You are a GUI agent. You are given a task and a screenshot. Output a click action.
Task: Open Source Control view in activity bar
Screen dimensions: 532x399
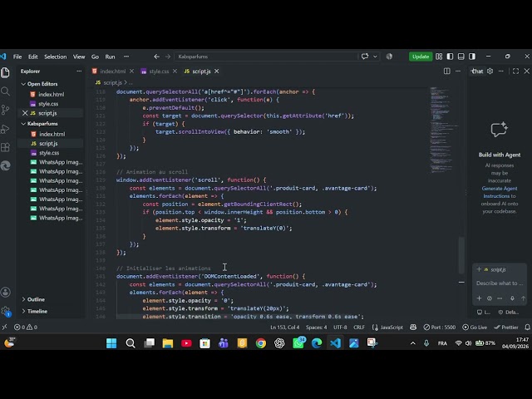6,110
